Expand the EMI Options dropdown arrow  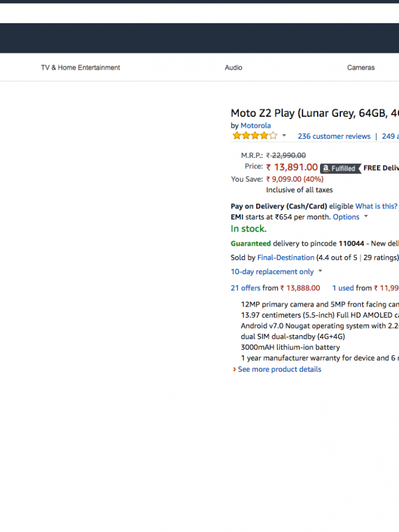coord(366,217)
